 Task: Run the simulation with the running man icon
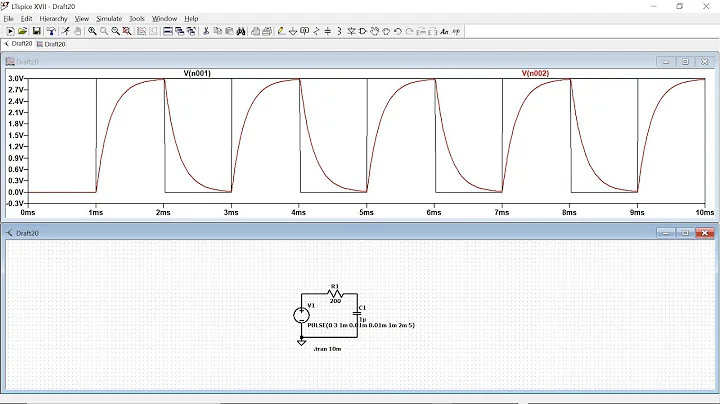coord(66,31)
